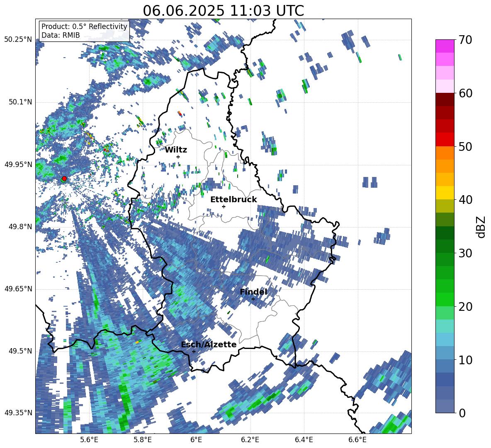The height and width of the screenshot is (448, 491).
Task: Click the red radar site marker
Action: 64,178
